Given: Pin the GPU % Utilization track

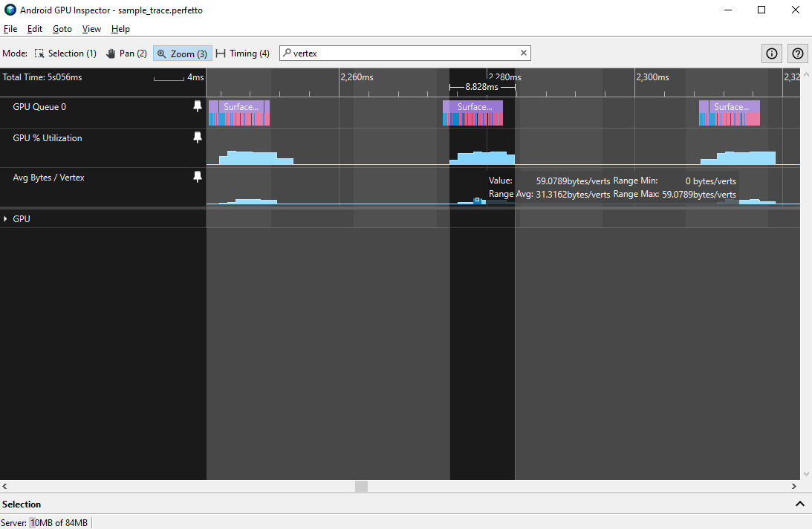Looking at the screenshot, I should 197,137.
